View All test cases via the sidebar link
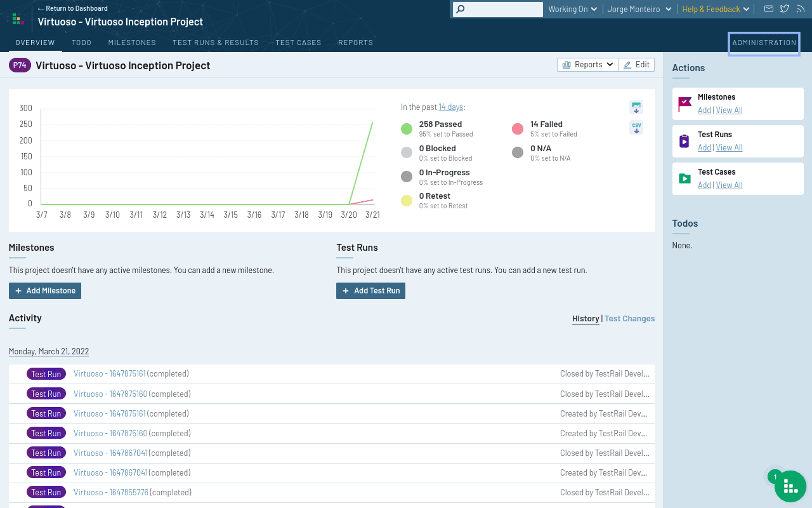Viewport: 812px width, 508px height. 729,185
